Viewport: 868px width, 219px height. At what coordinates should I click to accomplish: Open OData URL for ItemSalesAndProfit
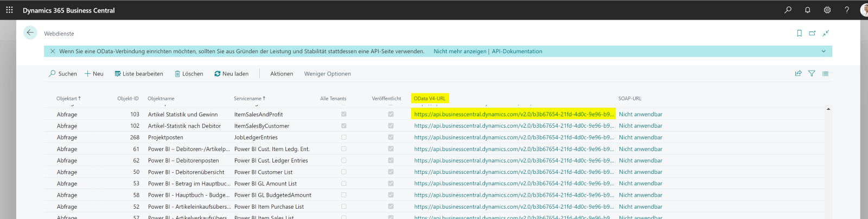pos(514,114)
